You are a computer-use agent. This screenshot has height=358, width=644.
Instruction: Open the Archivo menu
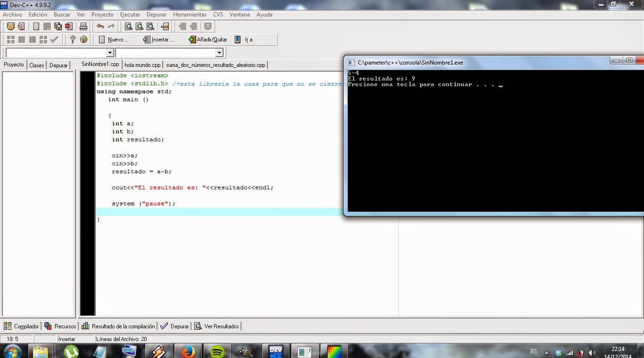12,15
